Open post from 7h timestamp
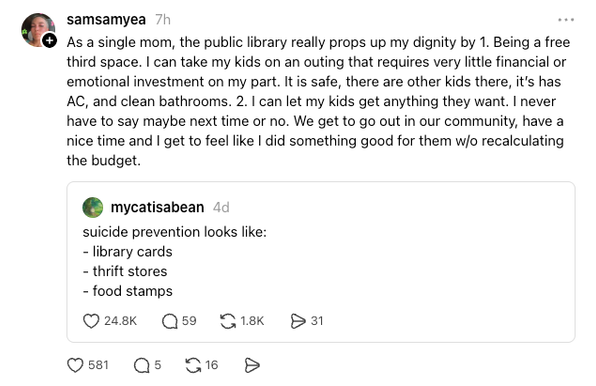This screenshot has width=596, height=386. click(x=163, y=19)
